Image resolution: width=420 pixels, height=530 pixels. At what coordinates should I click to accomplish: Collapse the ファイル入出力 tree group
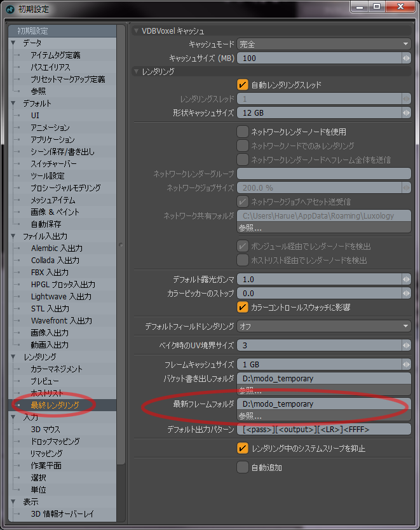pos(13,236)
